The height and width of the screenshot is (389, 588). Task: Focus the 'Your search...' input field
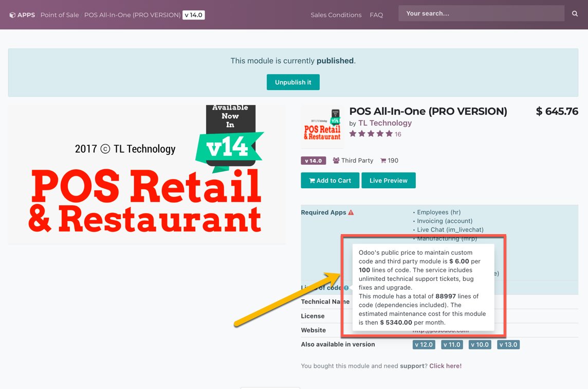(481, 13)
